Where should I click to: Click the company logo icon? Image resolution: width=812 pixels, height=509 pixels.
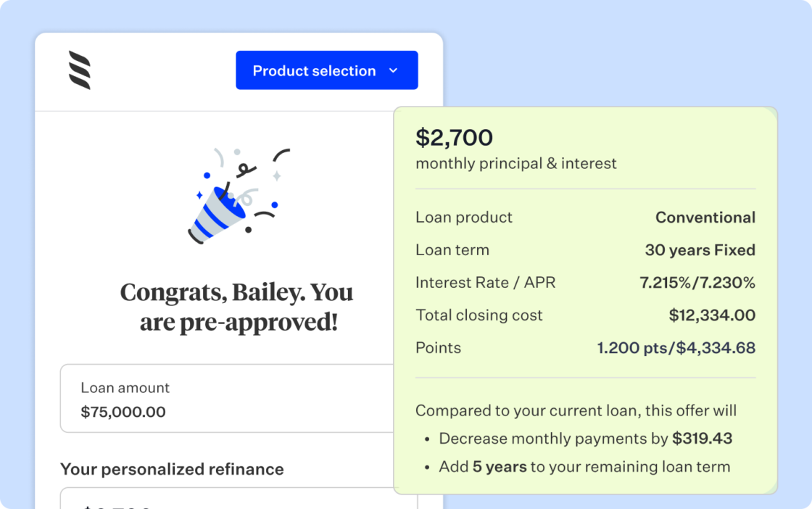click(x=80, y=70)
